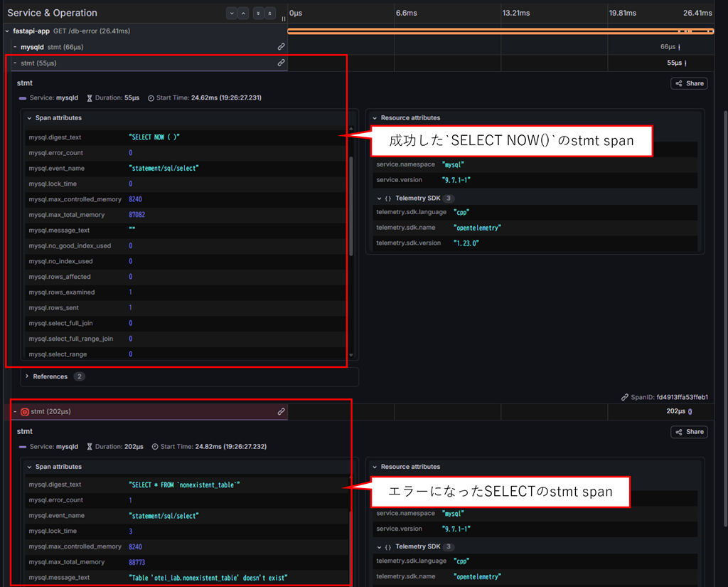
Task: Click single down chevron in Service & Operation header
Action: point(232,13)
